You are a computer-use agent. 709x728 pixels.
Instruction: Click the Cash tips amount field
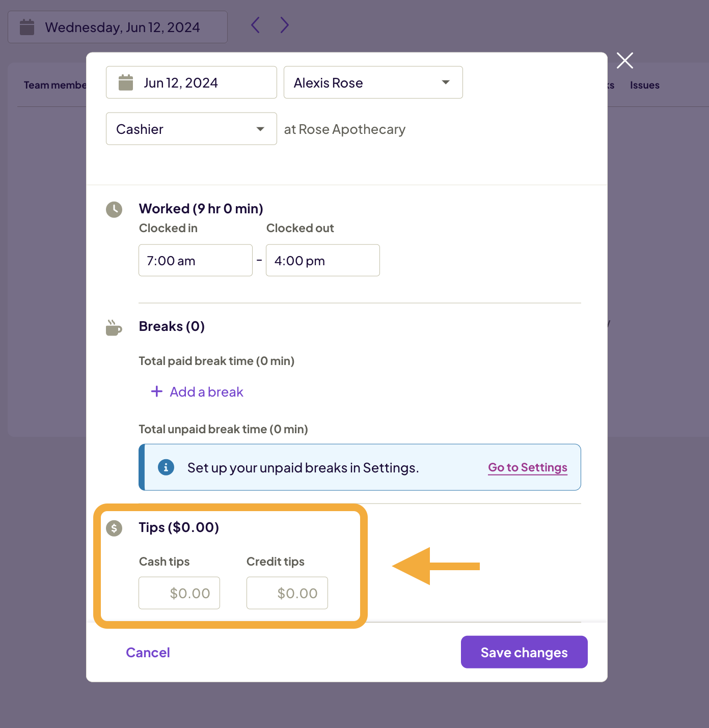[x=179, y=593]
